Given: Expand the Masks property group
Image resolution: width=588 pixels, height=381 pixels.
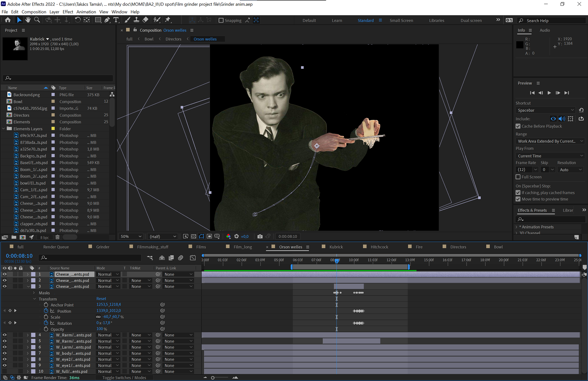Looking at the screenshot, I should click(34, 293).
